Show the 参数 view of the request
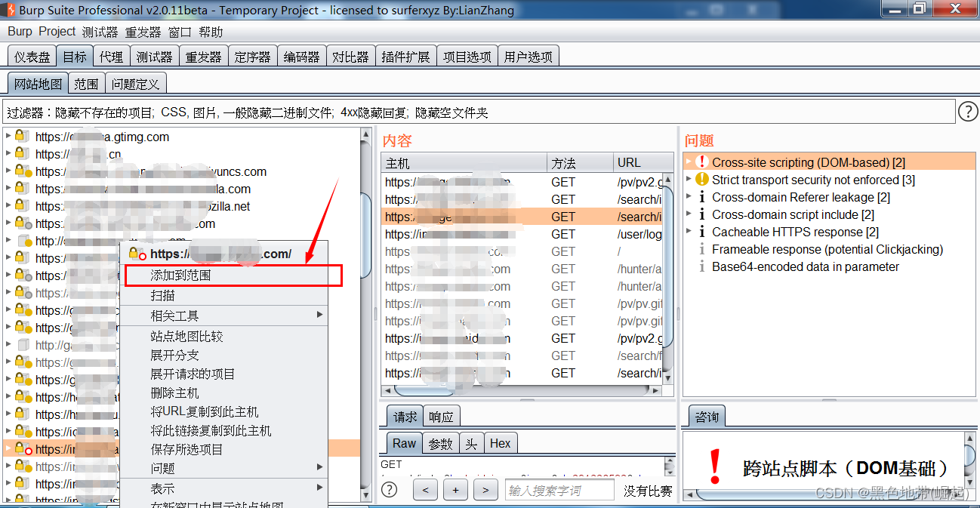This screenshot has width=980, height=508. 440,444
